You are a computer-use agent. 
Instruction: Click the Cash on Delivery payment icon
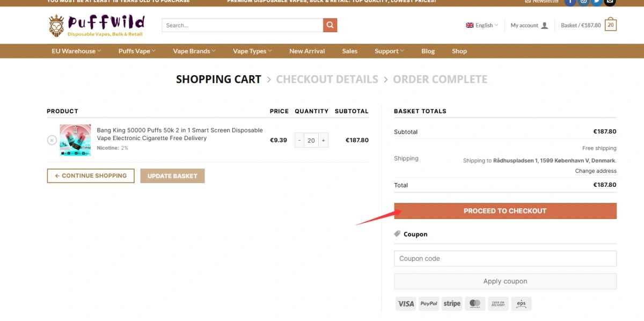point(498,304)
